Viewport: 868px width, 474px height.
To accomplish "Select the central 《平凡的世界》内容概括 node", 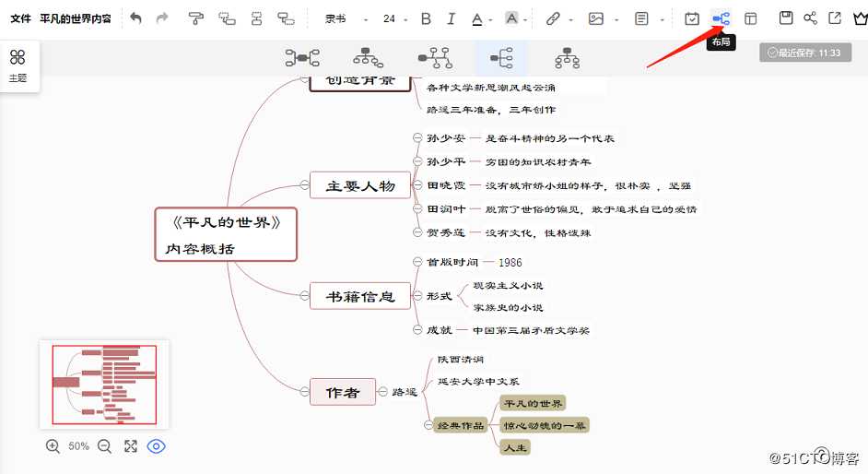I will click(226, 235).
